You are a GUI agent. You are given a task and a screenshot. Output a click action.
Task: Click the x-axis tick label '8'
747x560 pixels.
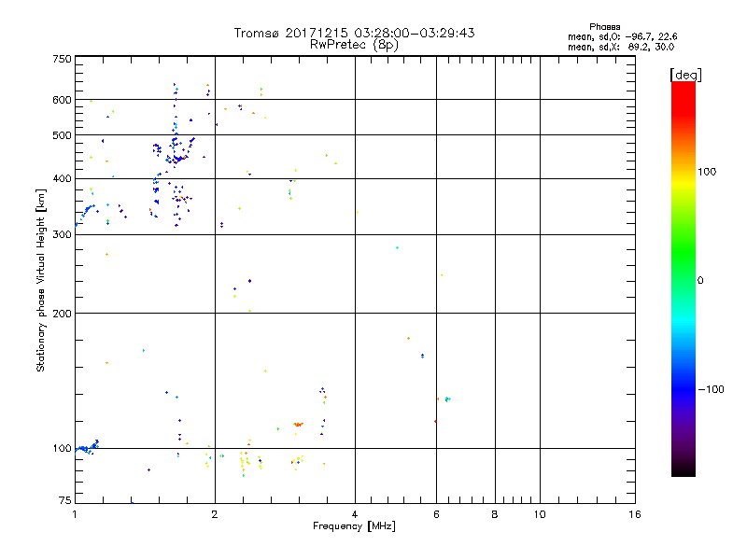pyautogui.click(x=495, y=514)
